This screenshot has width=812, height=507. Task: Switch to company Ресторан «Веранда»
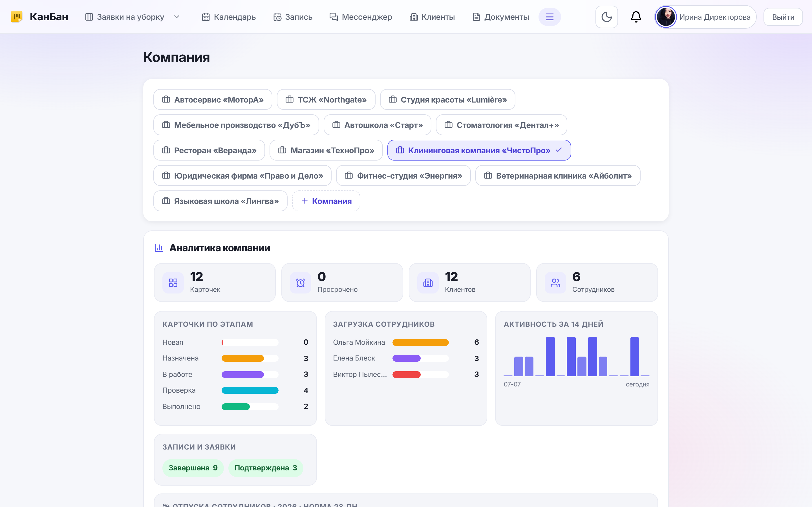pos(209,150)
